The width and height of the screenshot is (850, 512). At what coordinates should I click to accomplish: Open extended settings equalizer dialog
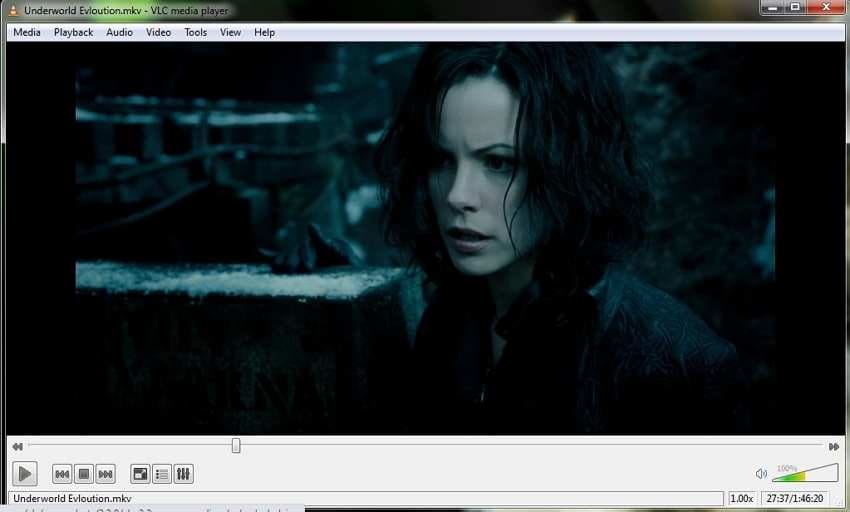[184, 475]
